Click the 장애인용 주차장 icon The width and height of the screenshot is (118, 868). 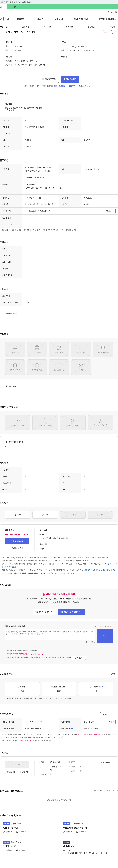18,423
